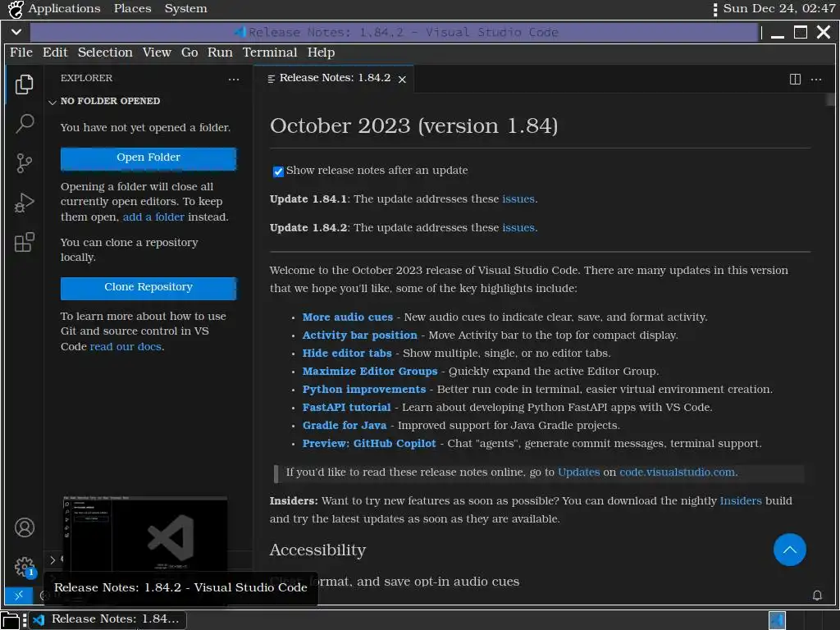The height and width of the screenshot is (630, 840).
Task: Open the Explorer view in activity bar
Action: (24, 84)
